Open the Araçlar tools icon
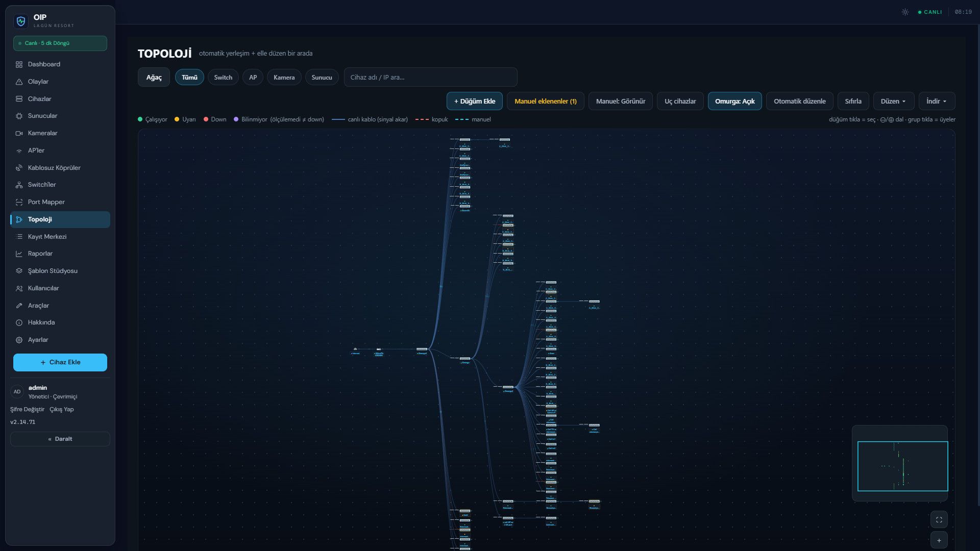980x551 pixels. [x=19, y=306]
